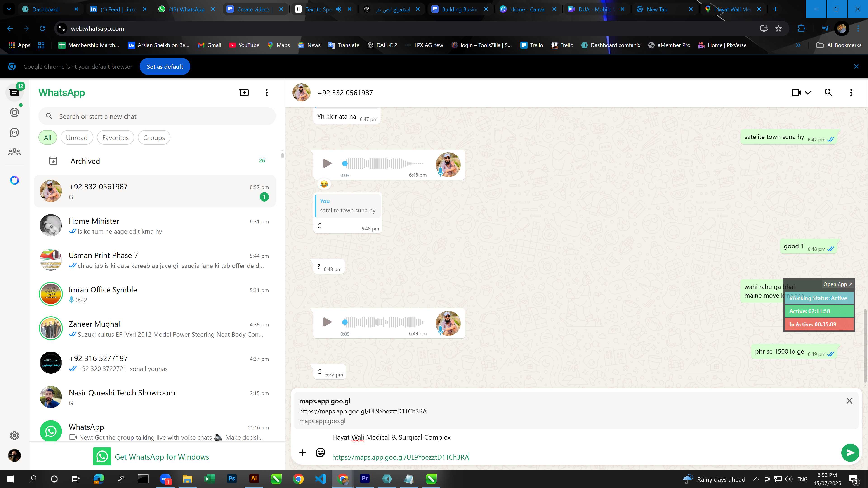
Task: Search within the open conversation
Action: click(829, 93)
